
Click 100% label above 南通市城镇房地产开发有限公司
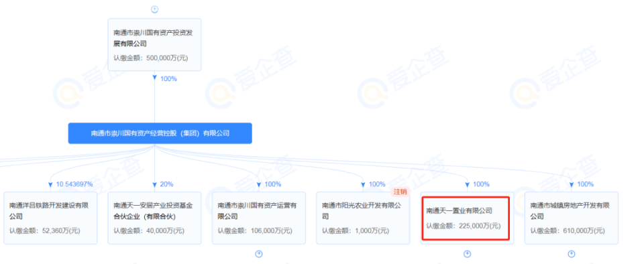pyautogui.click(x=585, y=184)
